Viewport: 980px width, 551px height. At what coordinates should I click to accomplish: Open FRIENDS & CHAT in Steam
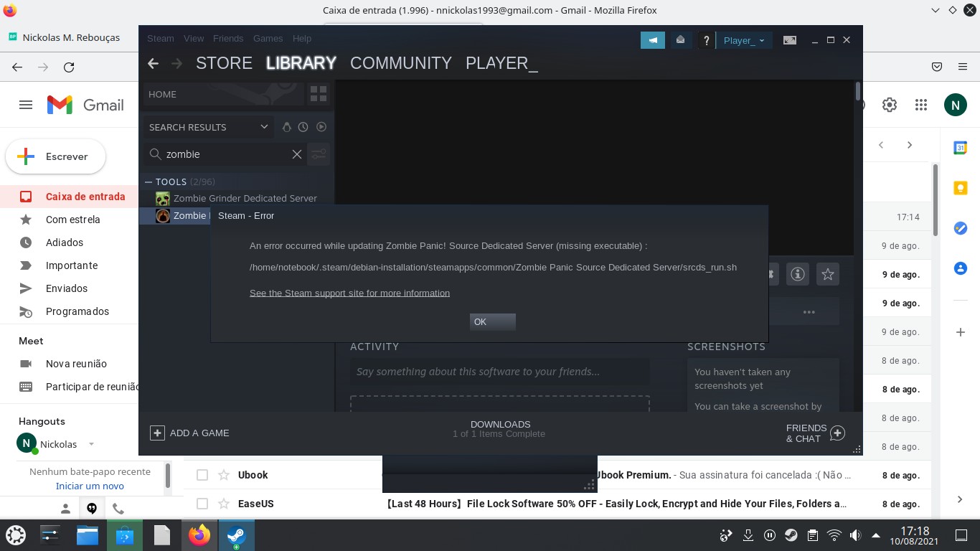coord(815,433)
